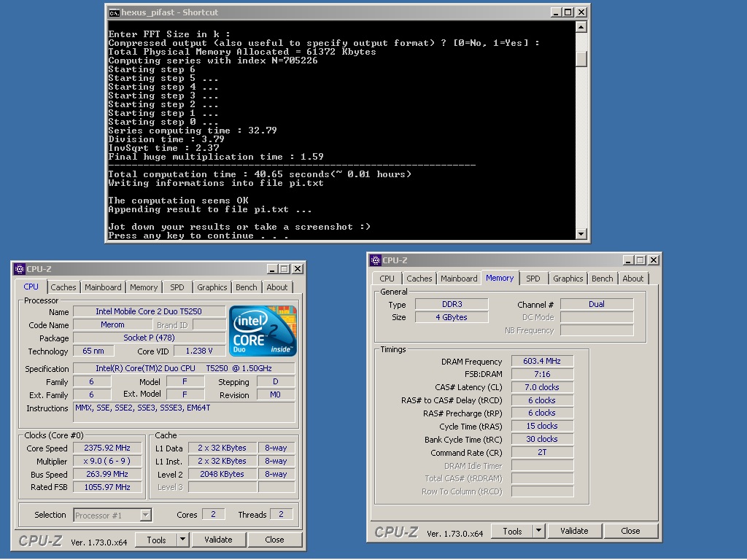This screenshot has height=560, width=747.
Task: Click Validate in left CPU-Z window
Action: 218,540
